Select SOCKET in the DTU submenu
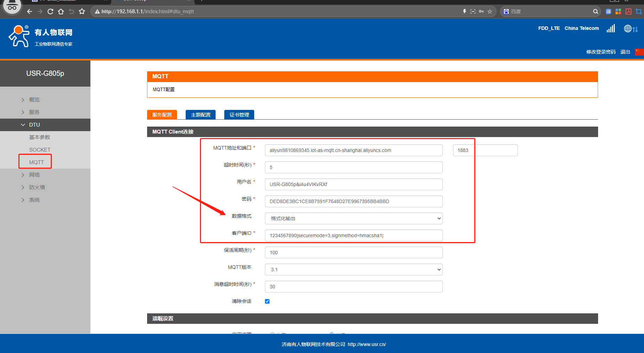The width and height of the screenshot is (644, 353). [40, 150]
